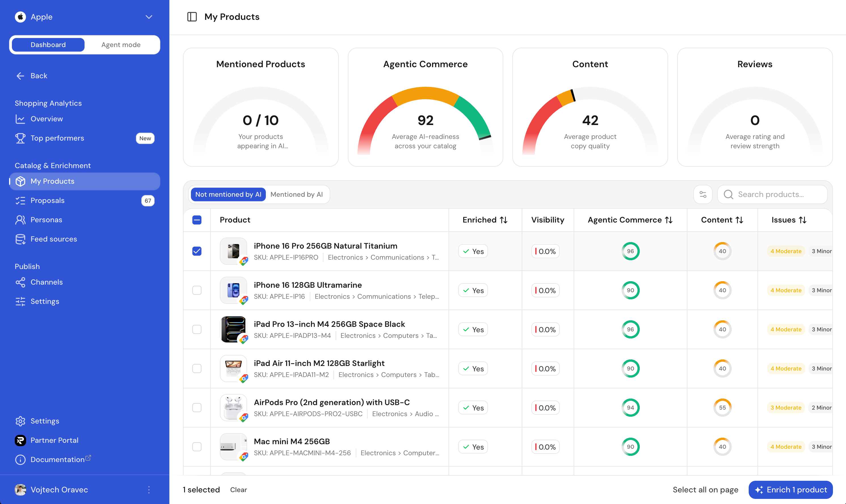Viewport: 846px width, 504px height.
Task: Open Documentation info icon
Action: point(20,459)
